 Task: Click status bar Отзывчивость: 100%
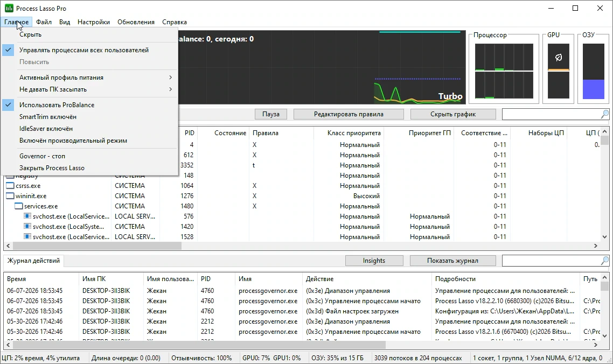(x=201, y=358)
